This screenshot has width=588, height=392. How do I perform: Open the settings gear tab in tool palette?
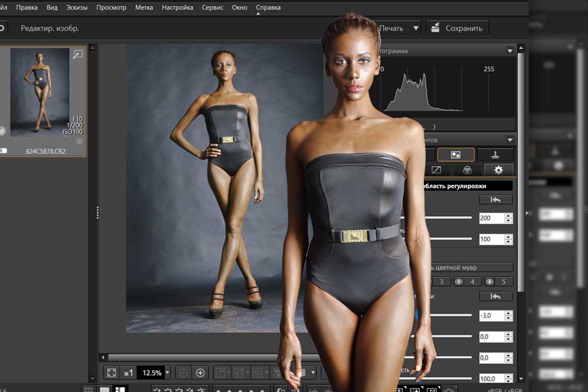point(499,170)
